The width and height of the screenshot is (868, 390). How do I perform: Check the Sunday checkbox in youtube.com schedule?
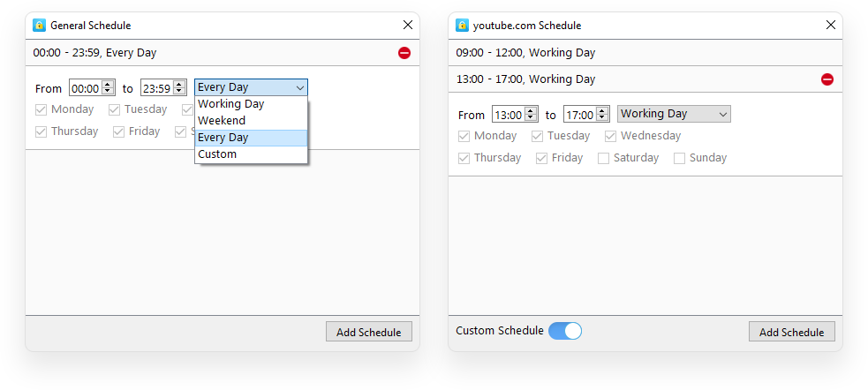pyautogui.click(x=680, y=159)
